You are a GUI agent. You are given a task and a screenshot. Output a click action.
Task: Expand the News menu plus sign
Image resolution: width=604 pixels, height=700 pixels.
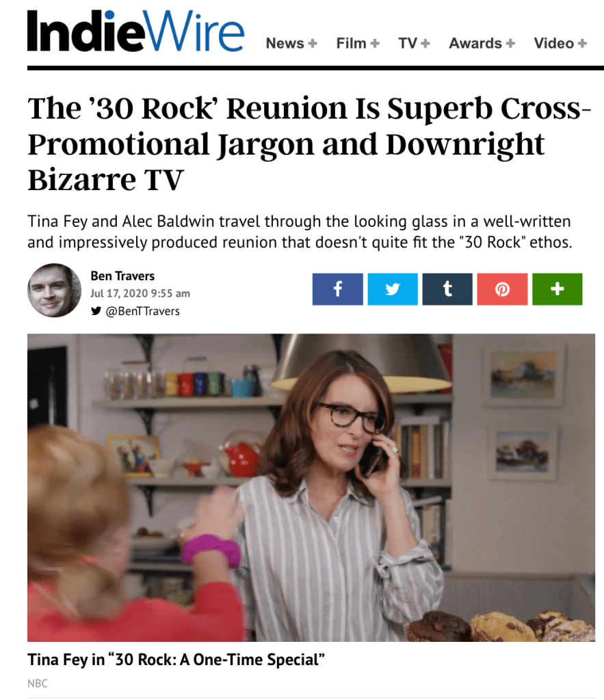point(313,43)
